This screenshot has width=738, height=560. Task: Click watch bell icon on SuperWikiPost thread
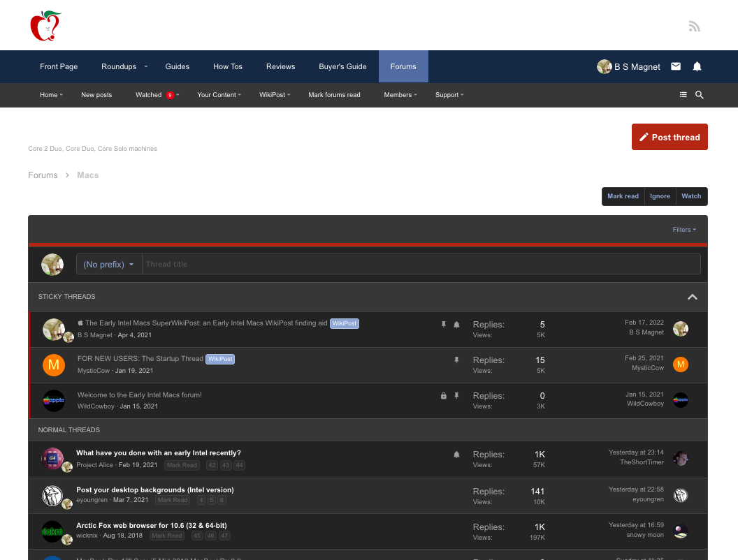pos(456,325)
